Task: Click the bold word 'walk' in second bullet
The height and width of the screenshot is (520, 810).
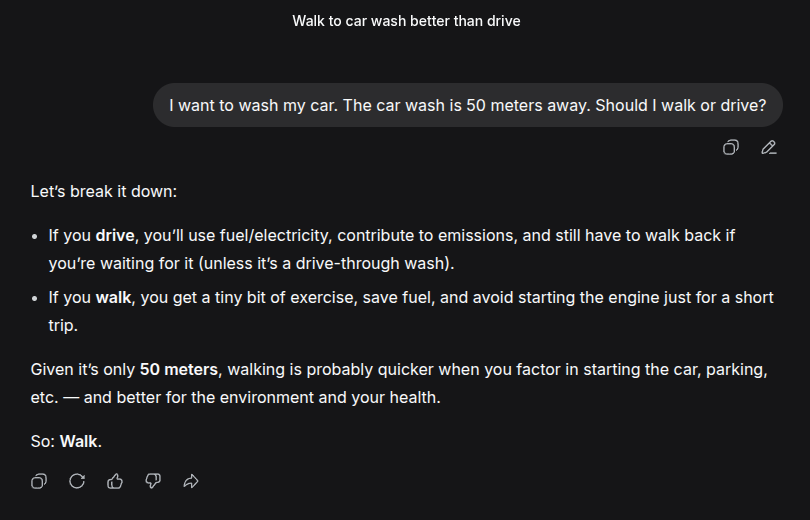Action: (114, 297)
